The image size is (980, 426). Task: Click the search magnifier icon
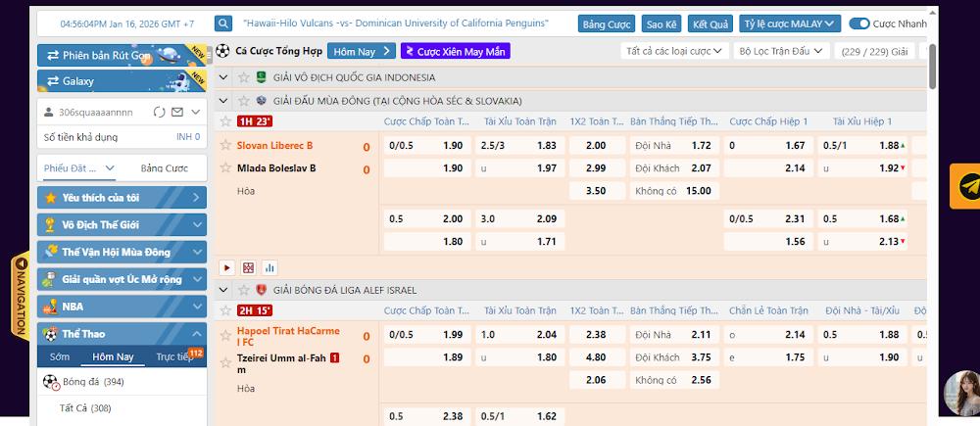coord(224,23)
